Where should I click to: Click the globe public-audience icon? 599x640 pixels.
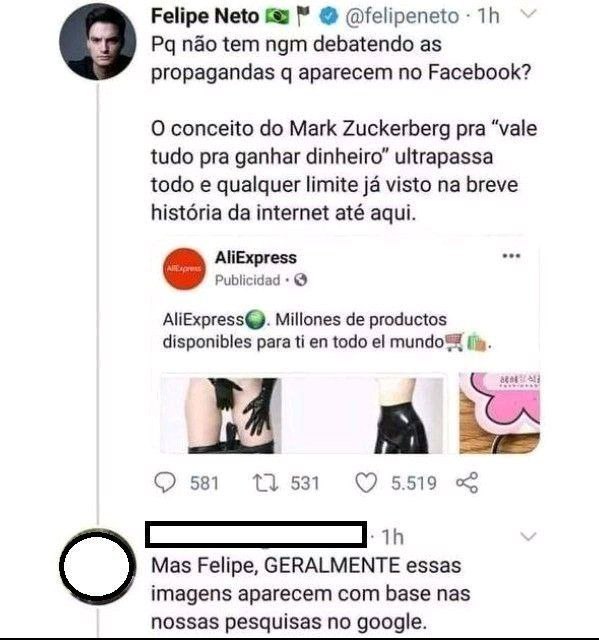(x=301, y=280)
